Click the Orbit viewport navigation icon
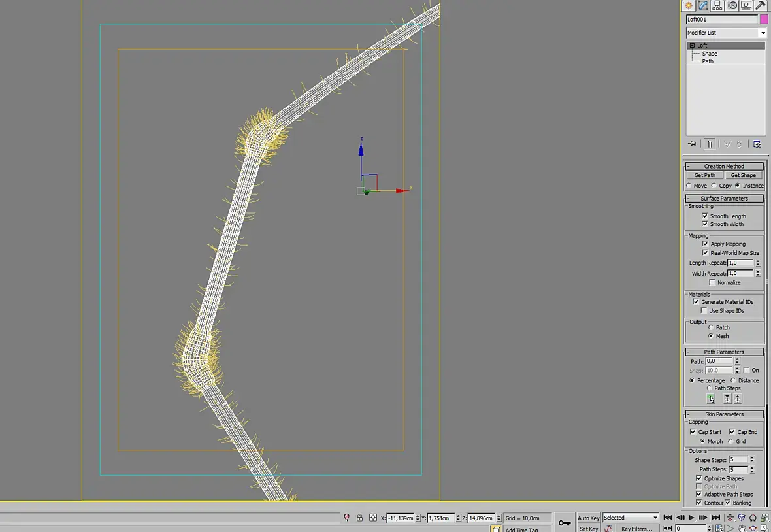The image size is (771, 532). click(x=752, y=529)
